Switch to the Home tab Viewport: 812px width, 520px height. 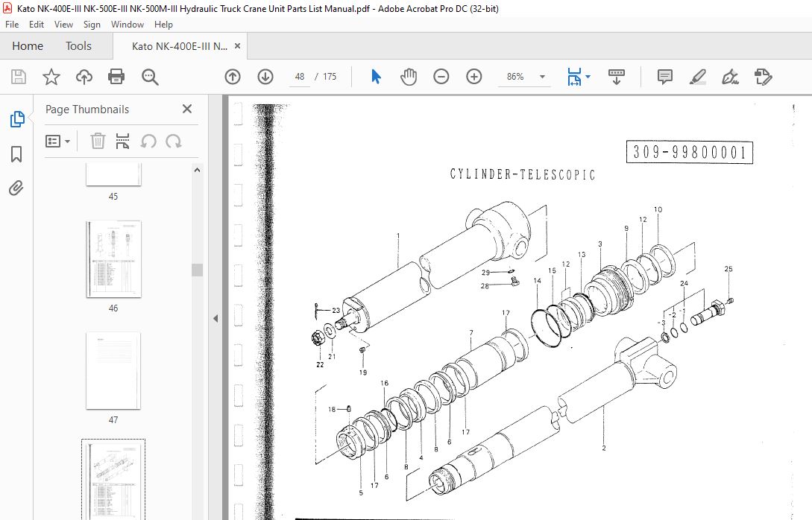click(28, 46)
